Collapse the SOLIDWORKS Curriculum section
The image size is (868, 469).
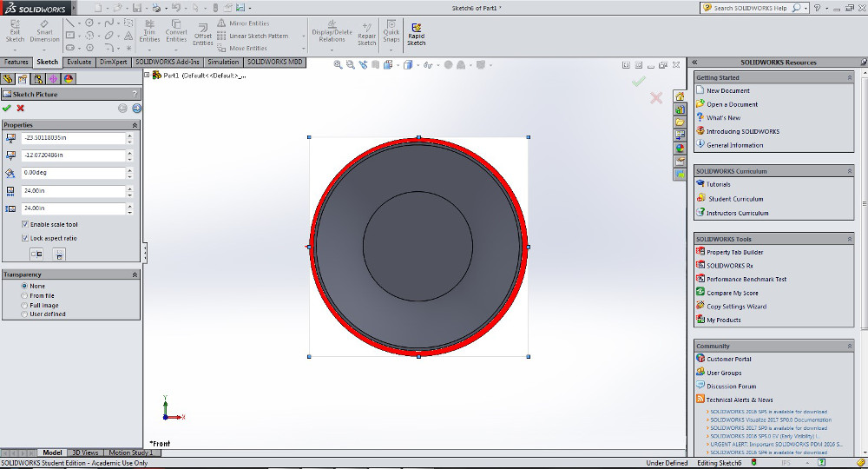pos(849,171)
